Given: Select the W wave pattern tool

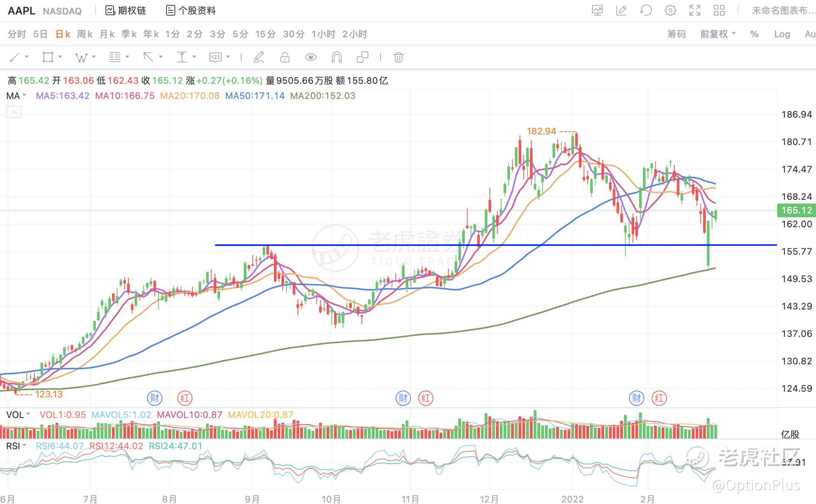Looking at the screenshot, I should click(x=81, y=57).
